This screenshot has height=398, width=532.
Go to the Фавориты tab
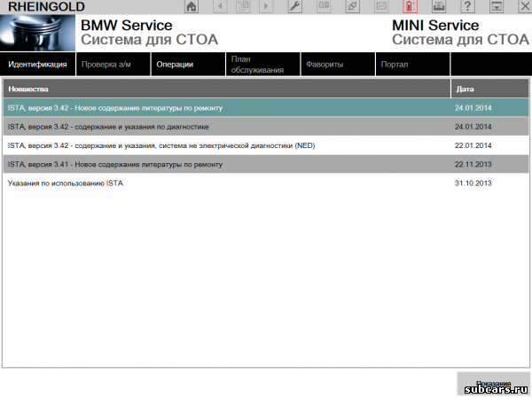point(339,64)
